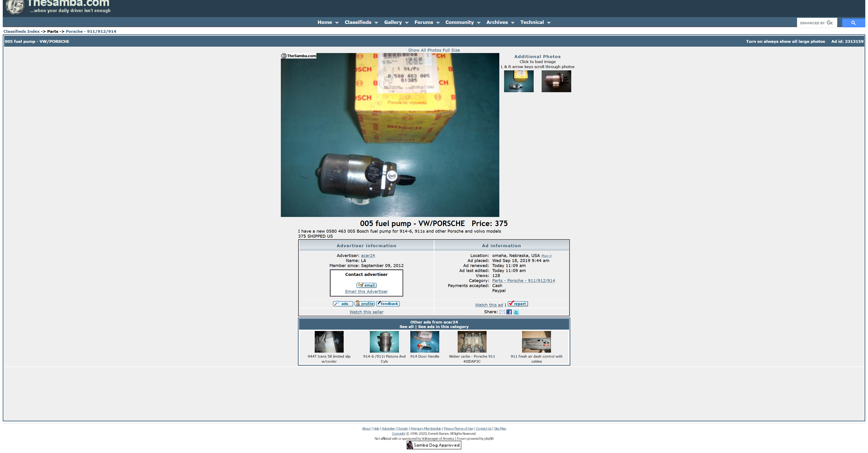
Task: Turn on always show all large photos
Action: point(785,41)
